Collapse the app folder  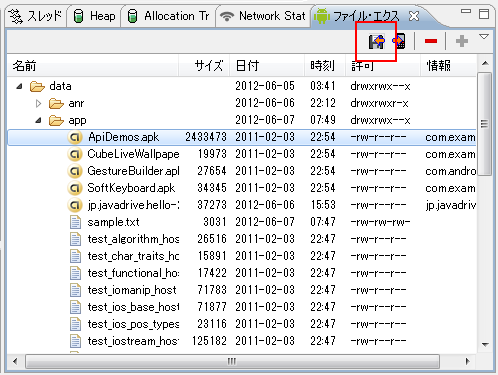(38, 120)
